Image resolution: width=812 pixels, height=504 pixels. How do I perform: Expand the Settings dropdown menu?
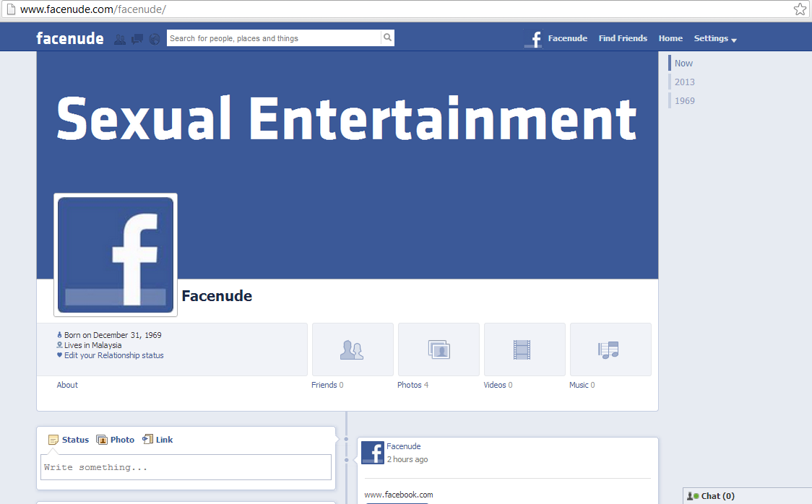715,38
